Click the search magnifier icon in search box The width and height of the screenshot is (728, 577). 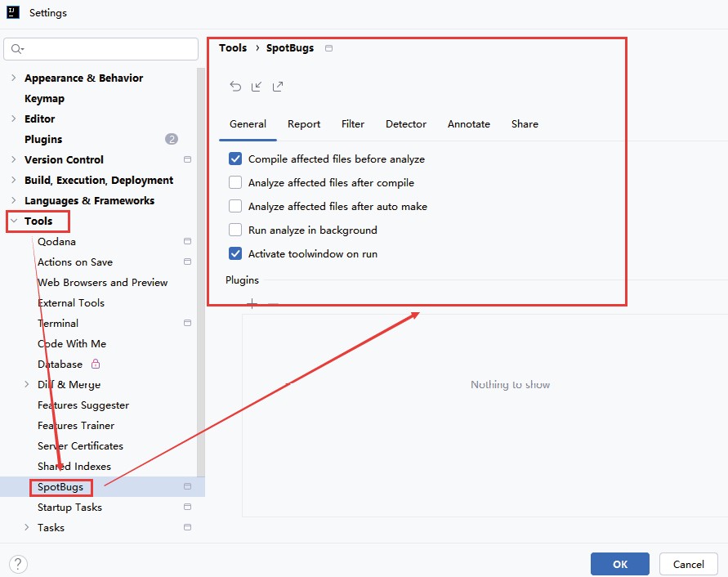[17, 49]
